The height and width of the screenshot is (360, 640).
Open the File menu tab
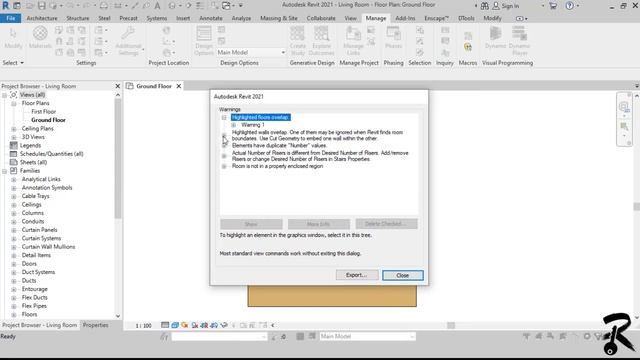click(11, 18)
